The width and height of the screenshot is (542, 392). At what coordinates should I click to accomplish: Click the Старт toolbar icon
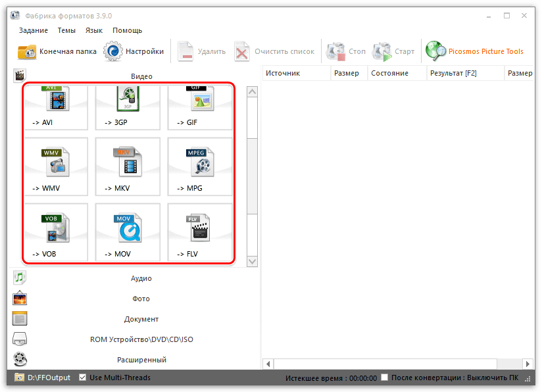[x=382, y=51]
